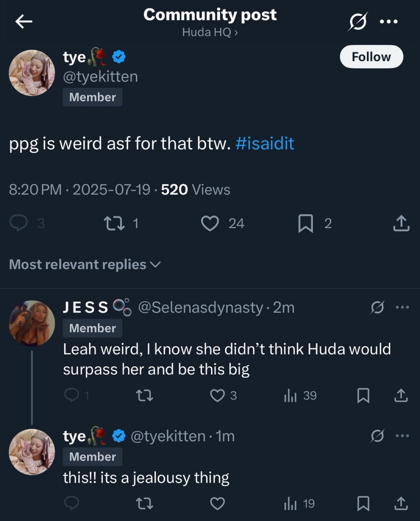Open the #isaidit hashtag

coord(265,143)
